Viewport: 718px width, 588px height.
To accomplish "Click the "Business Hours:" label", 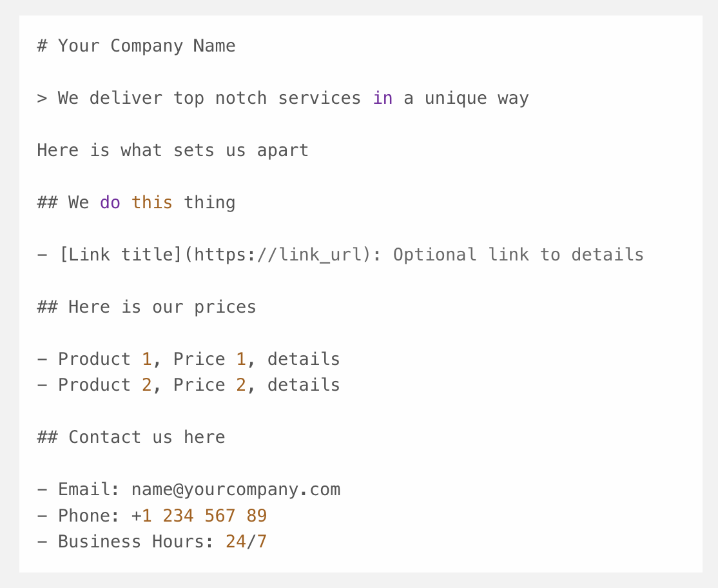I will click(x=136, y=542).
